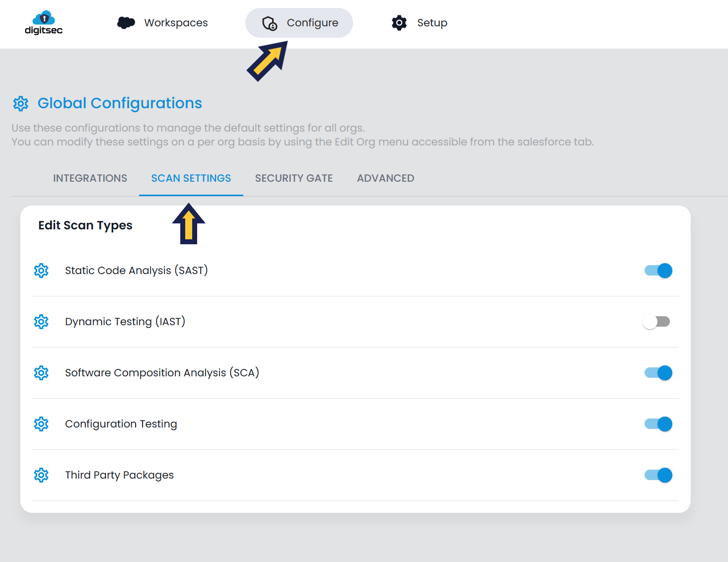Click the Configure shield icon
The width and height of the screenshot is (728, 562).
click(x=270, y=23)
